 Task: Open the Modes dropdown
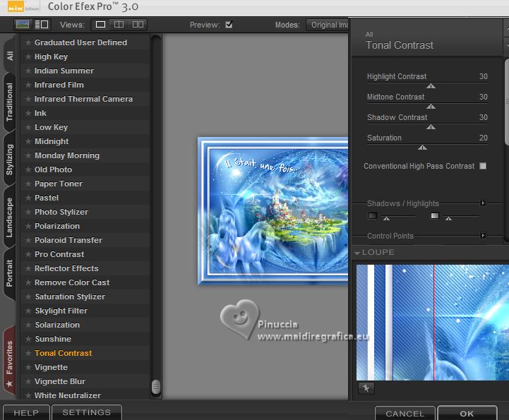tap(328, 25)
